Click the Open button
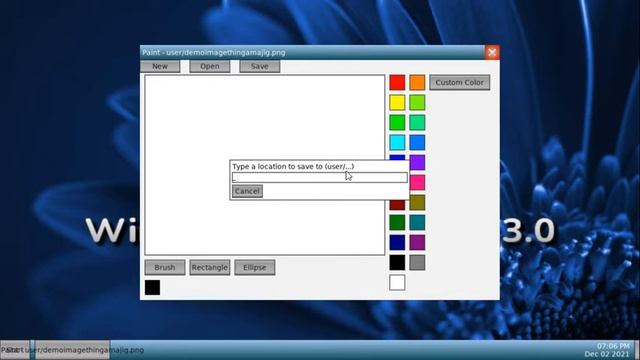 210,66
